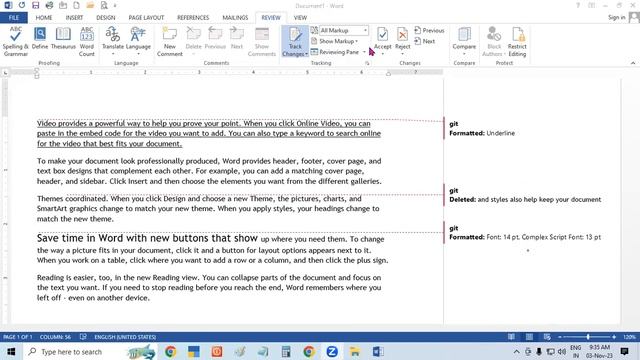Screen dimensions: 640x360
Task: Open Microsoft Word Help question mark
Action: coord(578,6)
